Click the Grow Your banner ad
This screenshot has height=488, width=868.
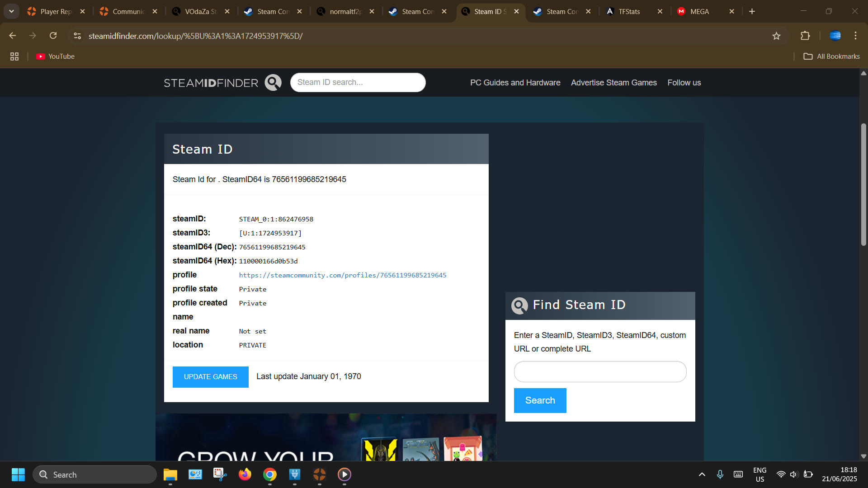pyautogui.click(x=325, y=437)
